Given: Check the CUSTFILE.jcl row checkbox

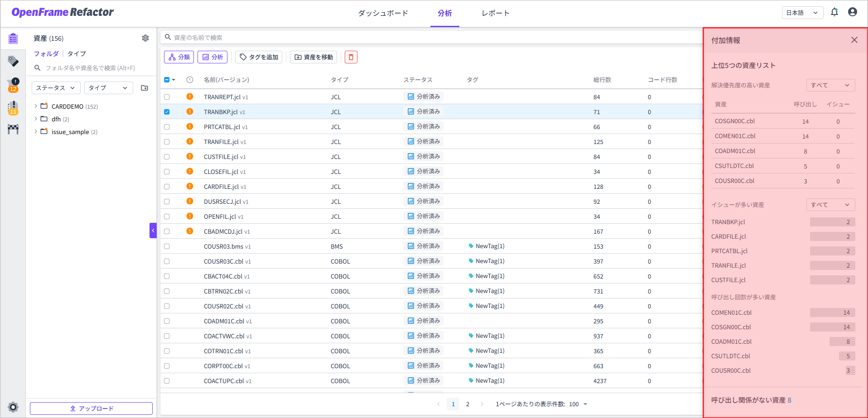Looking at the screenshot, I should click(x=167, y=157).
